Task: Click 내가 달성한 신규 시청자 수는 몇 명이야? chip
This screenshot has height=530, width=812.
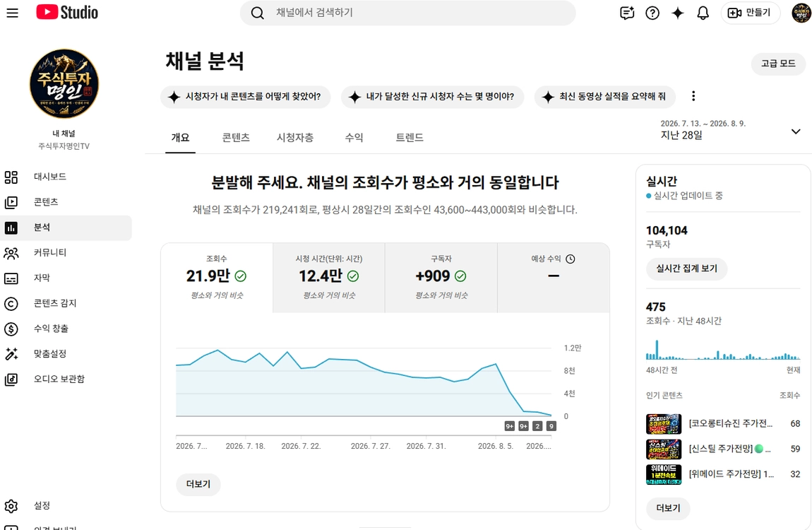Action: (x=432, y=96)
